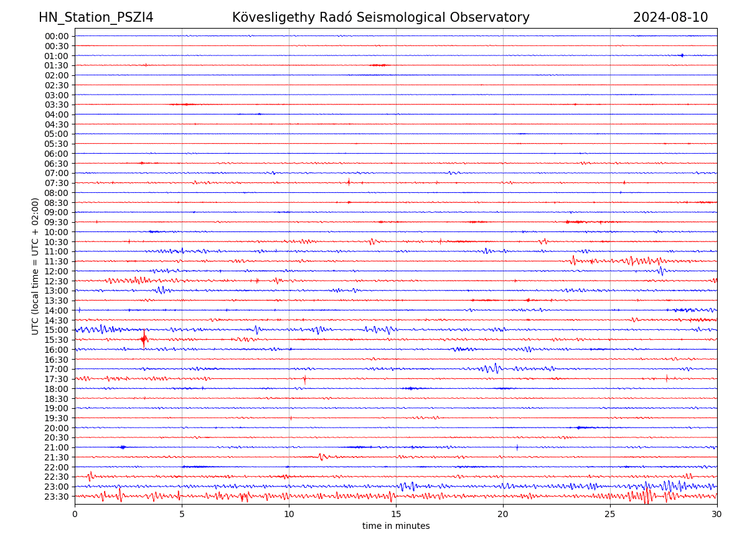This screenshot has width=747, height=560.
Task: Pick the 15:30 row label
Action: 56,340
